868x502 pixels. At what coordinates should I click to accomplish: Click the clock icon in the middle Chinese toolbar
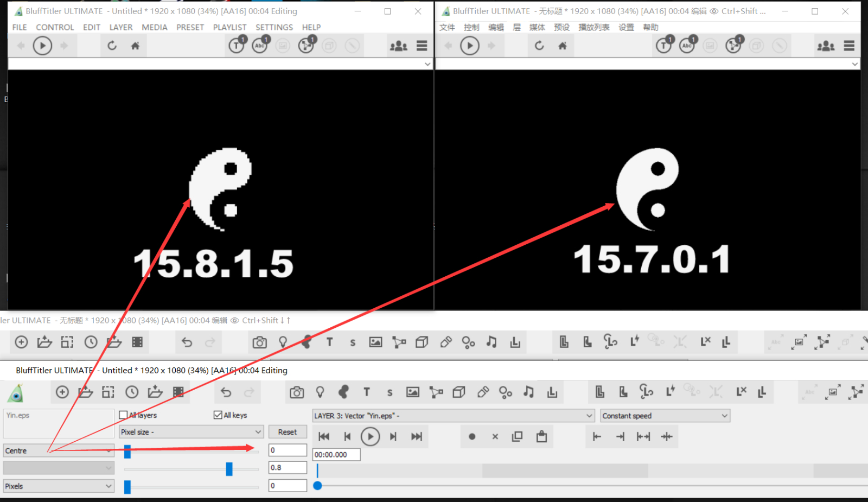pyautogui.click(x=91, y=342)
